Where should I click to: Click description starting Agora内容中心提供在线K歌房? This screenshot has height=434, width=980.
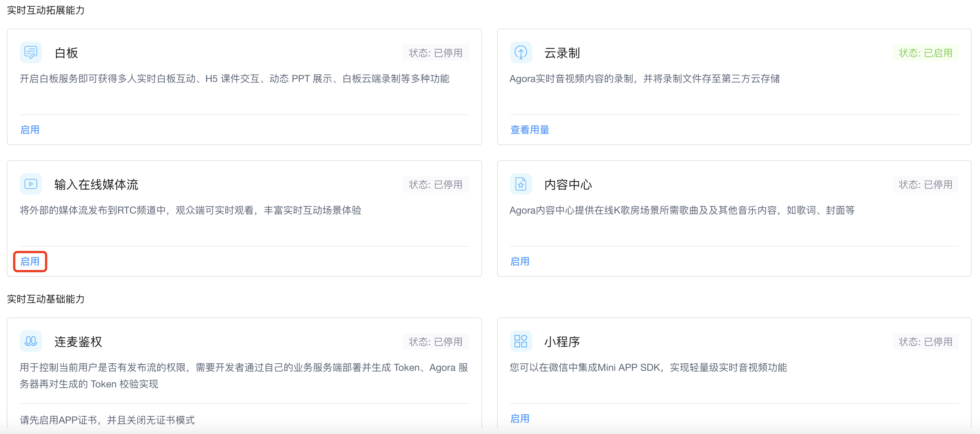[x=682, y=210]
